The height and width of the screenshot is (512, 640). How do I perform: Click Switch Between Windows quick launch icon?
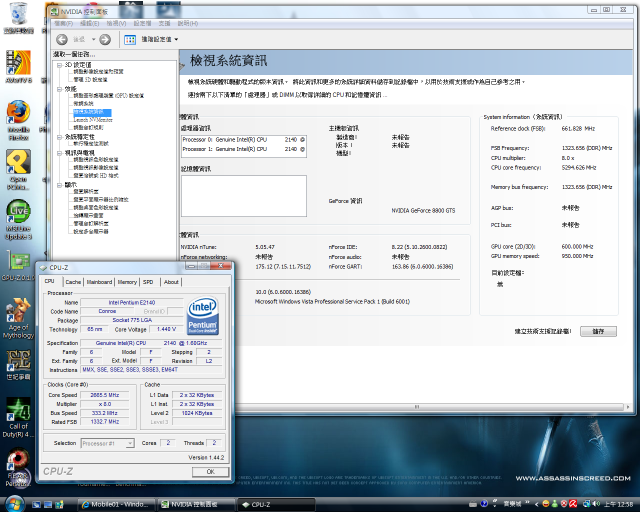pyautogui.click(x=48, y=505)
